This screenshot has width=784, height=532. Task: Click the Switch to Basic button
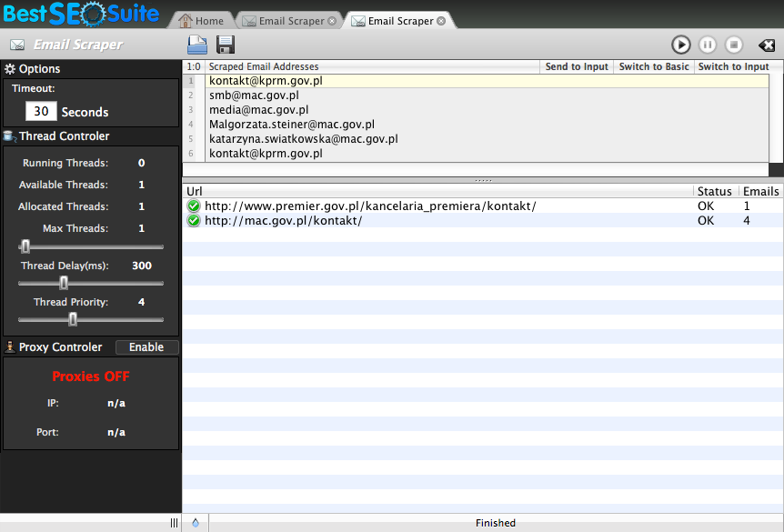coord(654,66)
